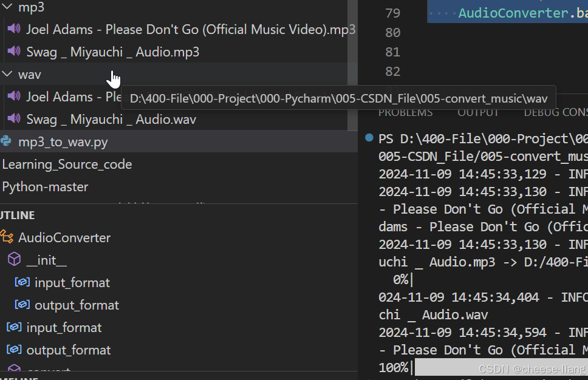Click the speaker icon beside Joel Adams mp3
Image resolution: width=588 pixels, height=380 pixels.
pos(13,29)
